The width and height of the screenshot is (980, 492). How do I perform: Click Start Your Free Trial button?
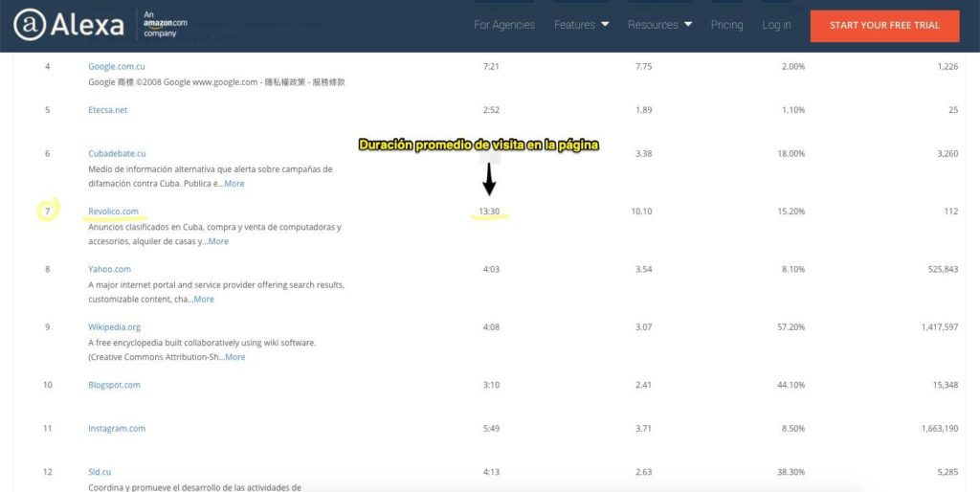click(884, 26)
